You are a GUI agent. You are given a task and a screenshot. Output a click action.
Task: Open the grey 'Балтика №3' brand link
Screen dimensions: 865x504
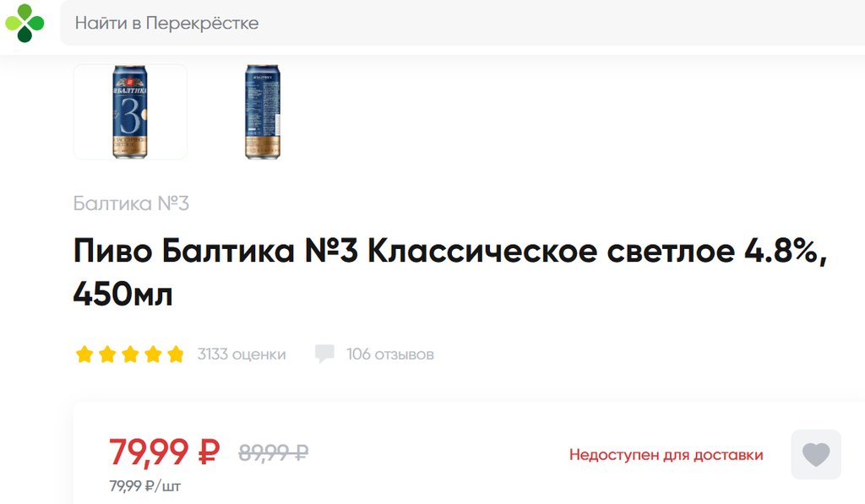tap(131, 203)
